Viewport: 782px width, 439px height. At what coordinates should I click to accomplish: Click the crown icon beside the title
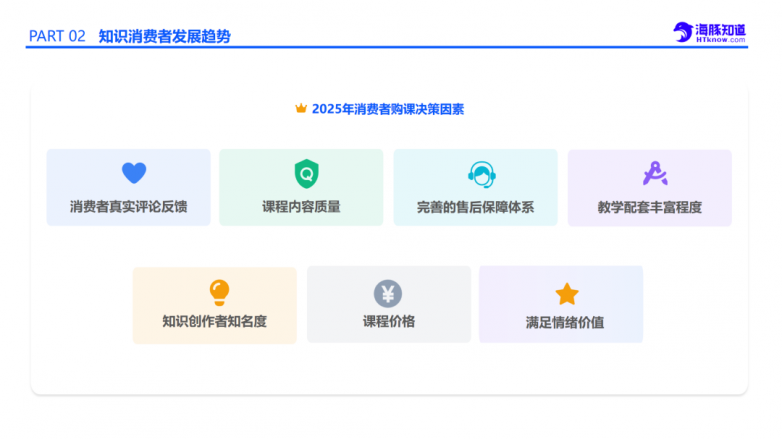coord(300,109)
